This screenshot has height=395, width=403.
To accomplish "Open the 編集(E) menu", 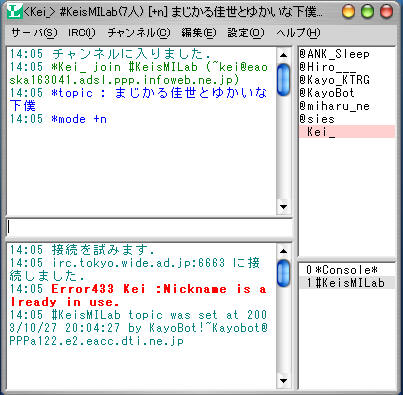I will click(199, 33).
